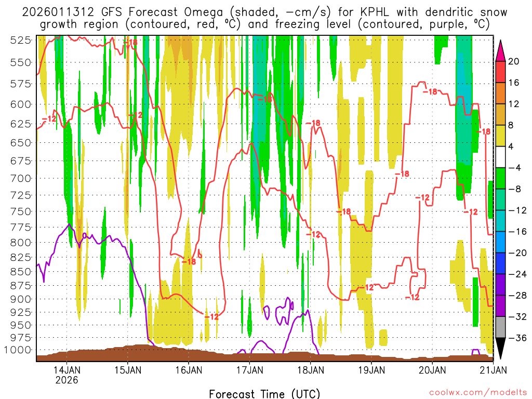Click the purple -24 to -28 colorbar segment
The height and width of the screenshot is (399, 532).
[500, 285]
